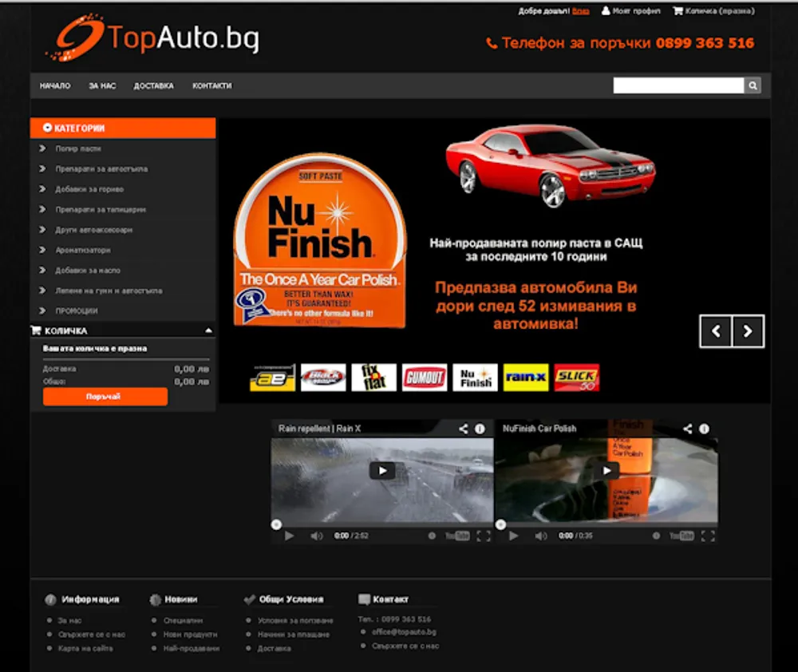Open Rain X video on YouTube
This screenshot has height=672, width=798.
[457, 536]
